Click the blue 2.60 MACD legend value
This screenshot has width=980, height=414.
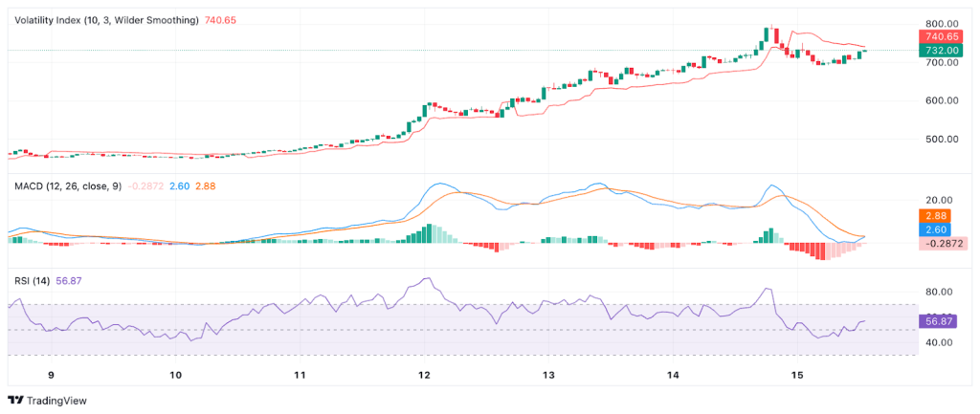point(179,185)
